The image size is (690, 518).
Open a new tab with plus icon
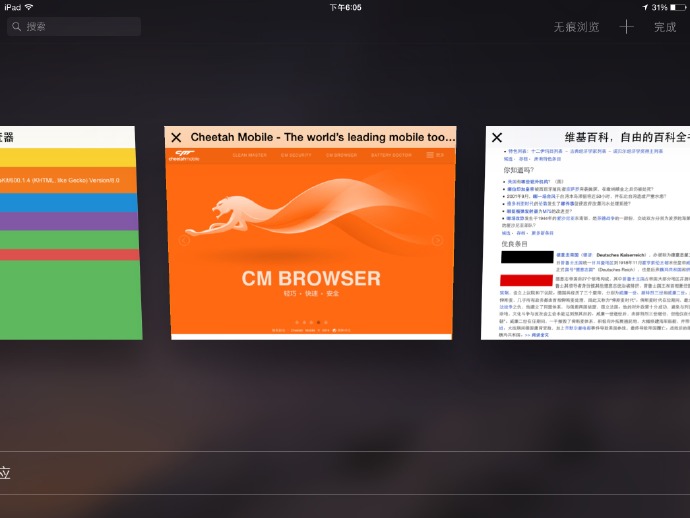click(627, 27)
